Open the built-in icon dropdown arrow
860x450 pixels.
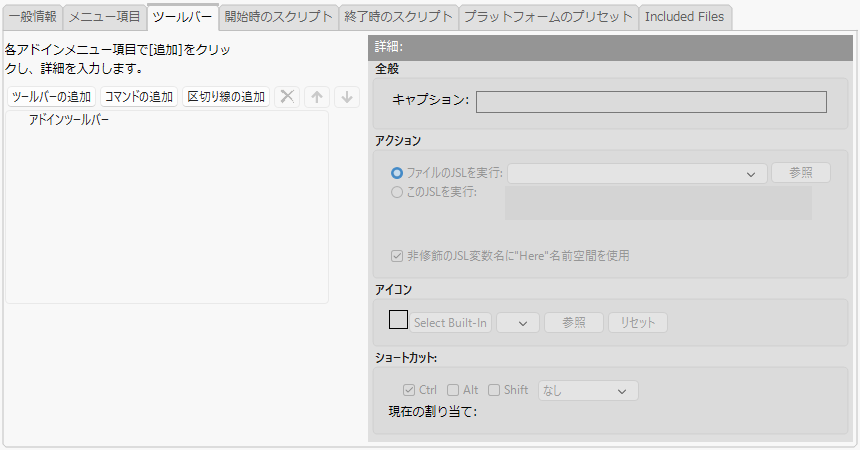coord(518,323)
